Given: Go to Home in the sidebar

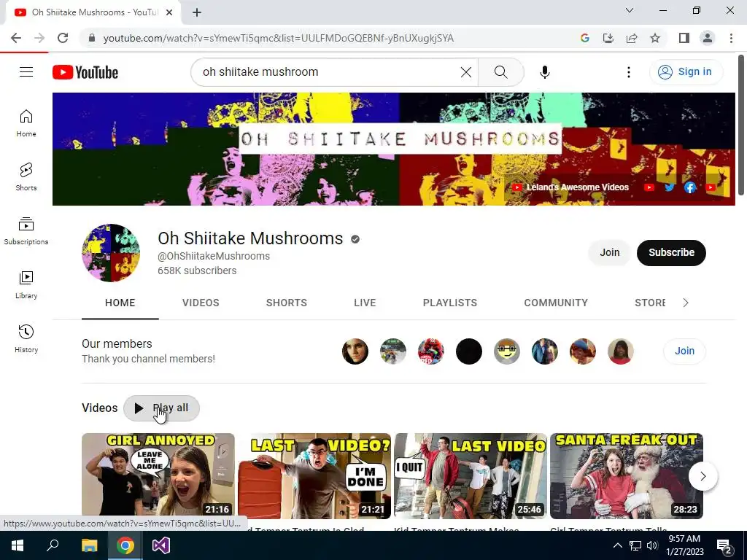Looking at the screenshot, I should (x=26, y=123).
